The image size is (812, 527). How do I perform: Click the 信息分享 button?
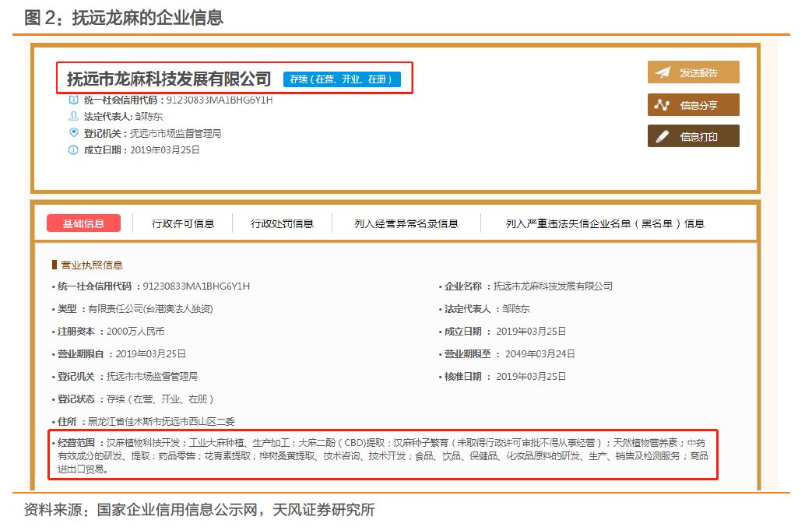pos(693,105)
